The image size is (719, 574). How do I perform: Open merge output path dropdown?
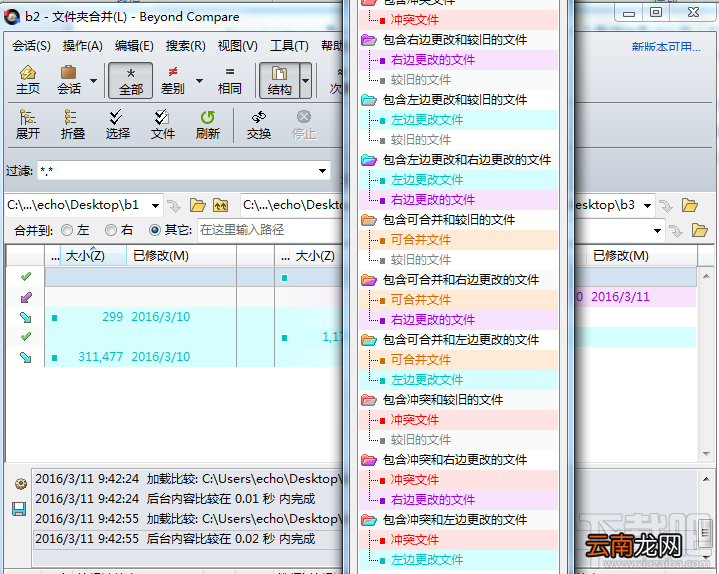point(658,231)
